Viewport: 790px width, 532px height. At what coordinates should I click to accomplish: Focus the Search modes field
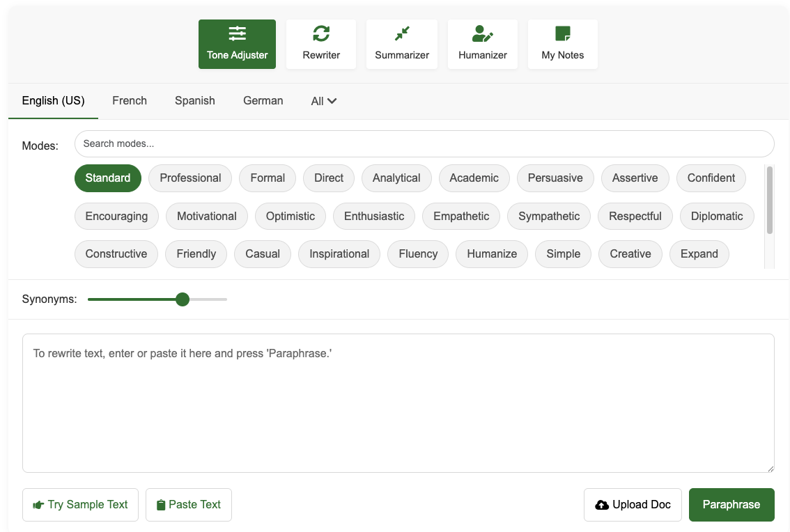pyautogui.click(x=424, y=143)
